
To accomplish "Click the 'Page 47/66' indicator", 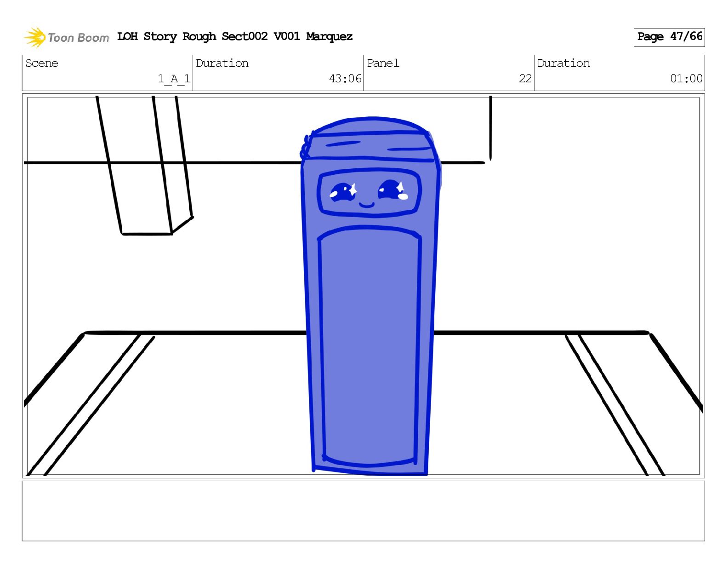I will point(669,37).
